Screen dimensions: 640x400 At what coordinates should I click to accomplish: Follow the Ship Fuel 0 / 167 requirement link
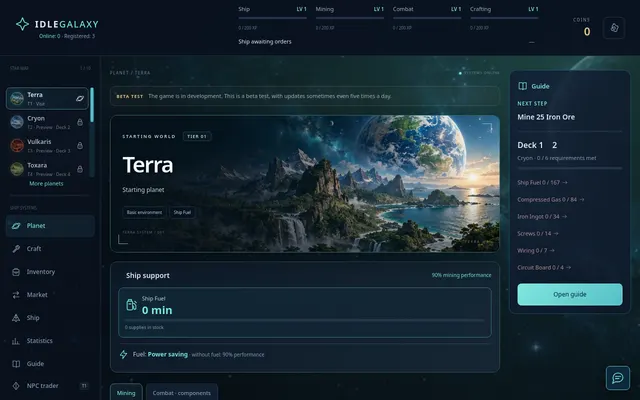542,182
